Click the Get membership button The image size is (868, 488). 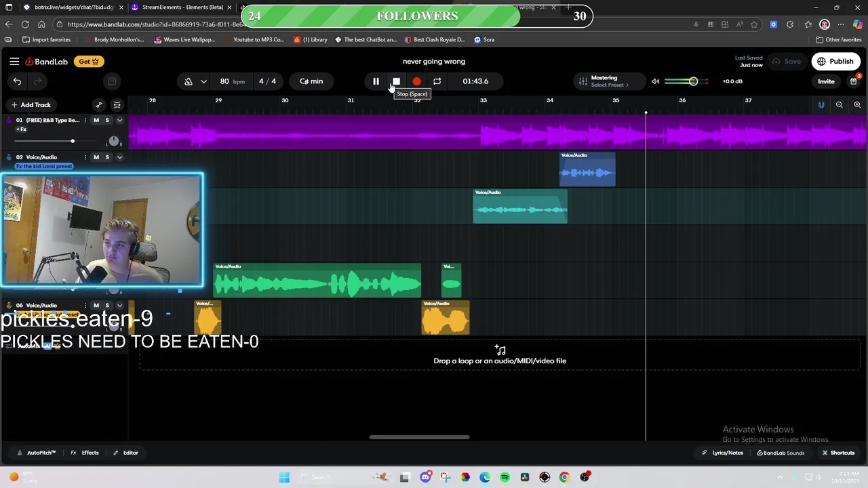(89, 62)
